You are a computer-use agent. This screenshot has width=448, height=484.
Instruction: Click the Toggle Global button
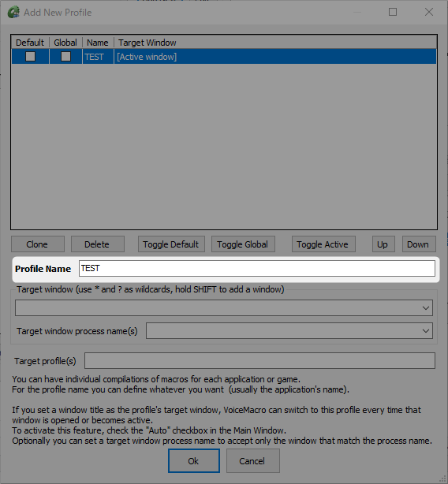click(243, 244)
